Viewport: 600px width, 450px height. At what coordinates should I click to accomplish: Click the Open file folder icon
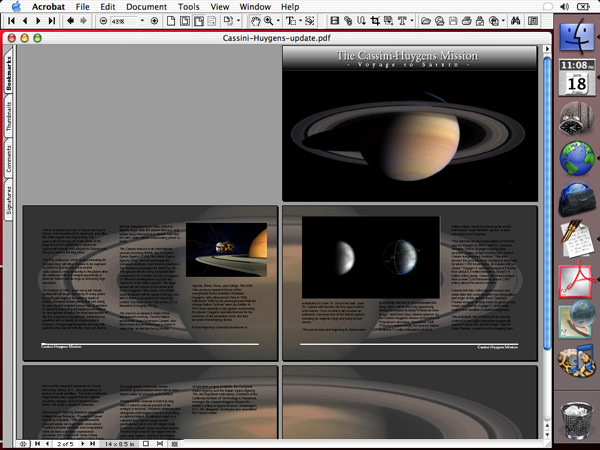[x=426, y=21]
